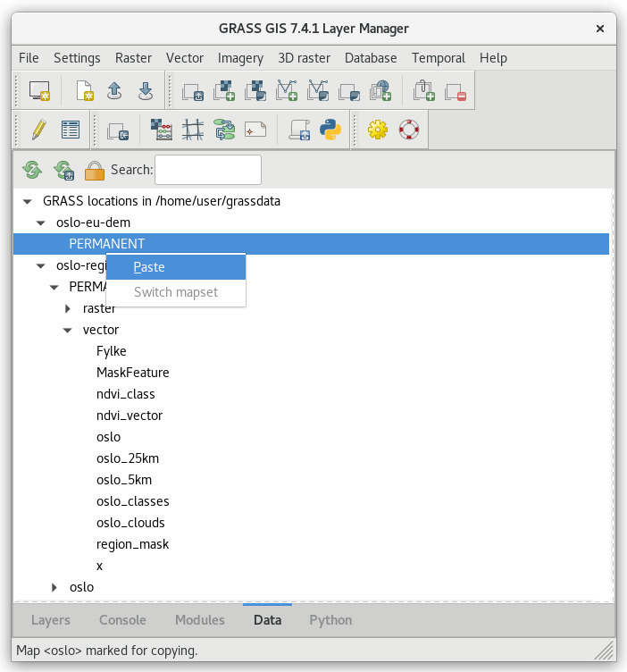Viewport: 627px width, 672px height.
Task: Expand the raster tree node
Action: pyautogui.click(x=68, y=308)
